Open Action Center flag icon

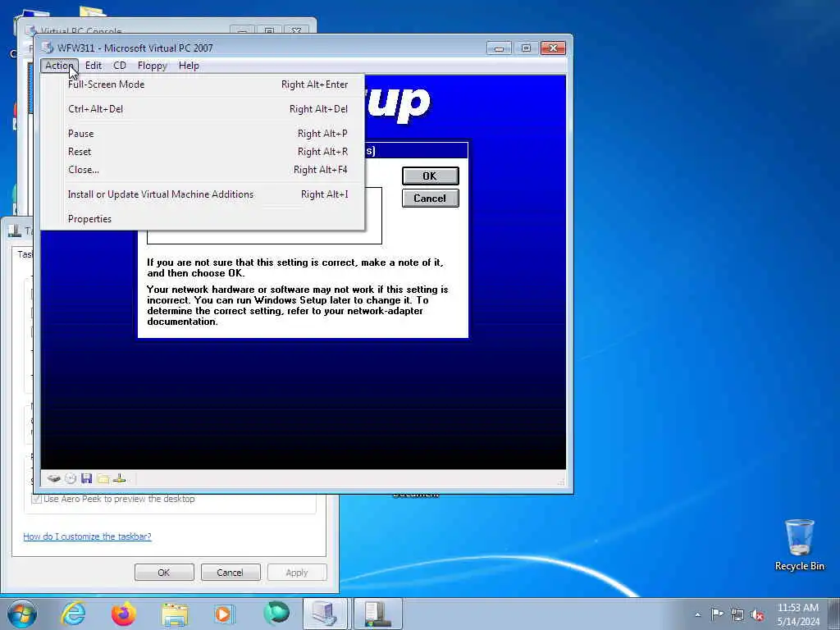point(717,614)
